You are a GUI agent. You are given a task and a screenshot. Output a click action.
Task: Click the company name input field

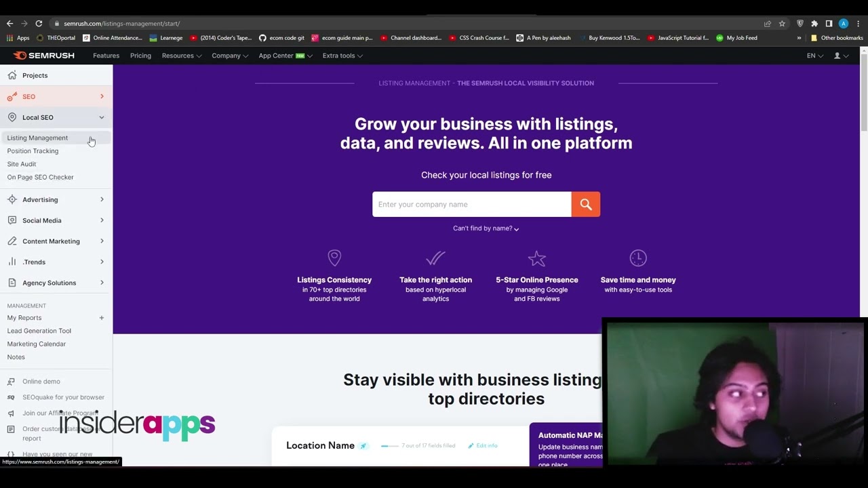[x=472, y=204]
